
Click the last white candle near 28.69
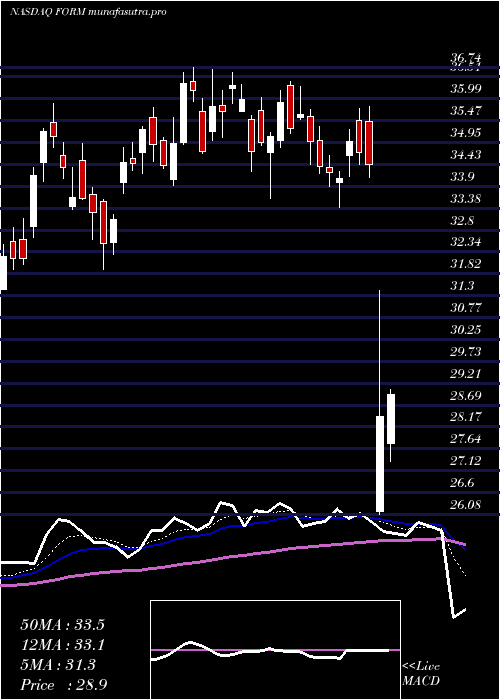(x=391, y=419)
